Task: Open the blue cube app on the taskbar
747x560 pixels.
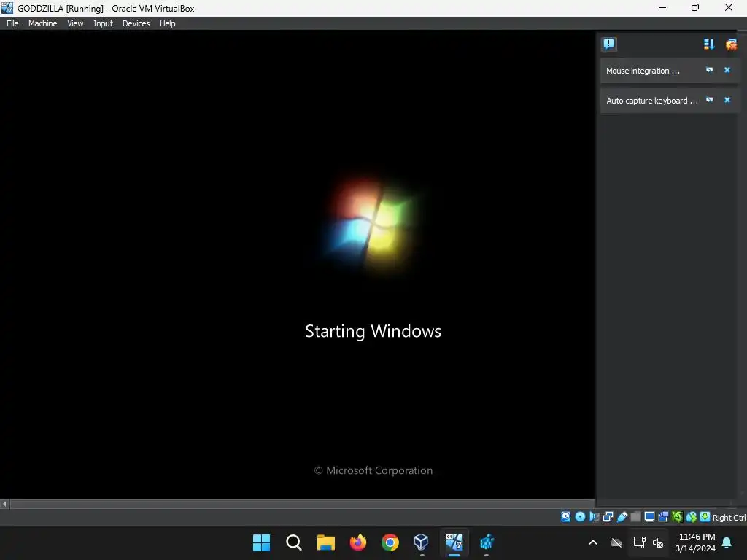Action: 487,542
